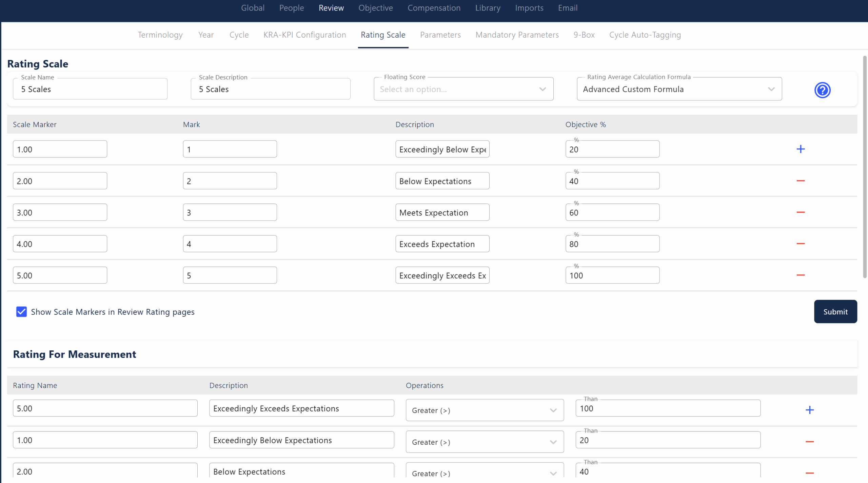Click the Meets Expectation description field
The width and height of the screenshot is (868, 483).
pos(442,212)
